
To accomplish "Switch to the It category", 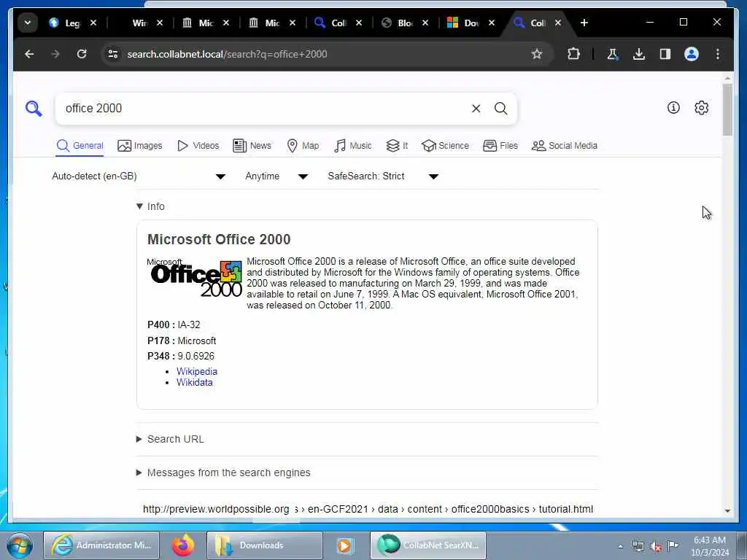I will (x=397, y=146).
